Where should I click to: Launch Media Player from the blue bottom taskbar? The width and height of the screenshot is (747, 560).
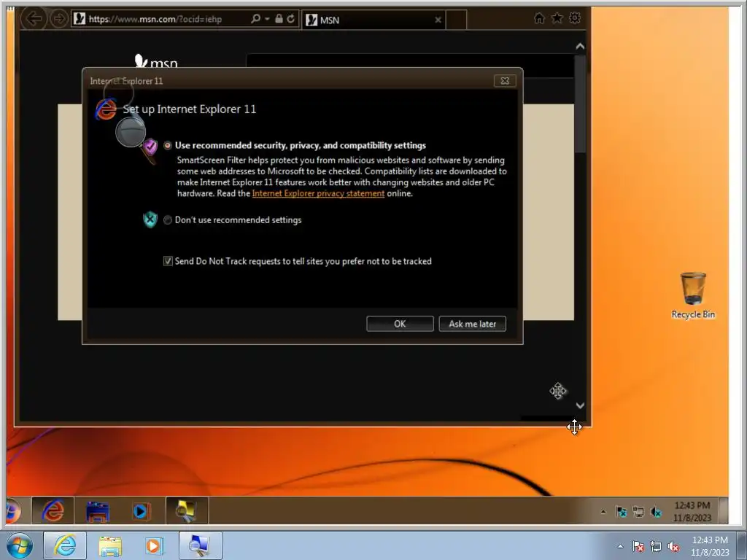pyautogui.click(x=153, y=546)
